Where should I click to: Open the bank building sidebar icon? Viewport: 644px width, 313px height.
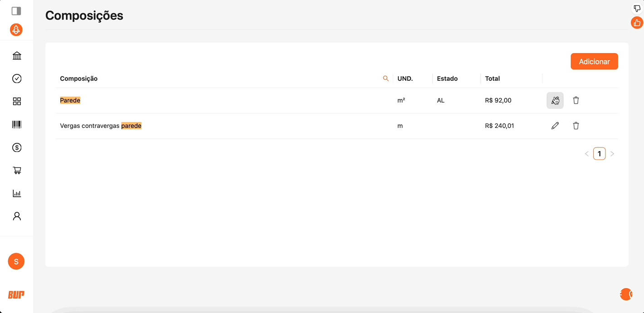[x=17, y=56]
